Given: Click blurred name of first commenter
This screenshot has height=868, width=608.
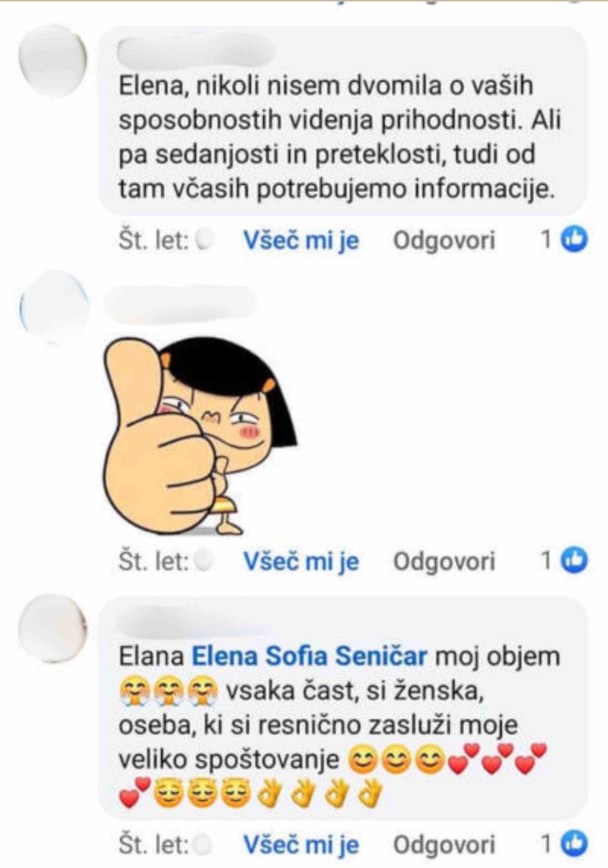Looking at the screenshot, I should [195, 53].
